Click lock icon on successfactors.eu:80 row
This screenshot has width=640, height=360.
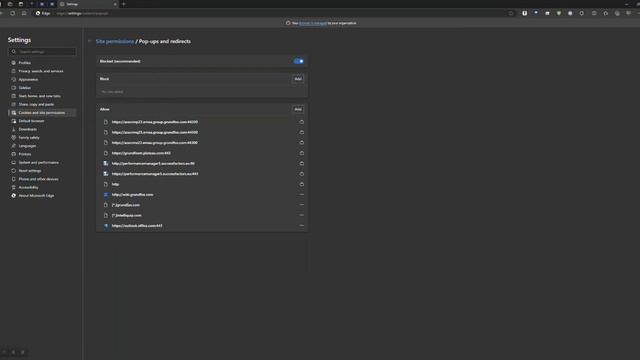point(302,163)
